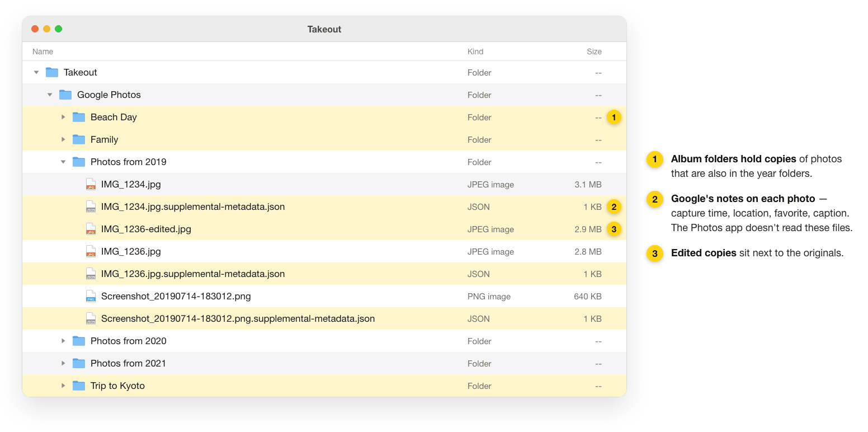Expand the Photos from 2020 folder
The height and width of the screenshot is (432, 868).
63,341
